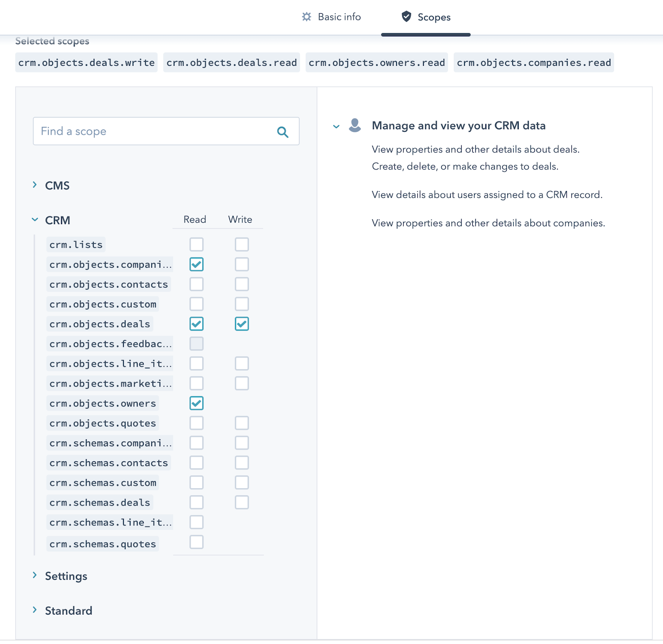This screenshot has height=644, width=663.
Task: Enable Write for crm.schemas.deals
Action: point(242,503)
